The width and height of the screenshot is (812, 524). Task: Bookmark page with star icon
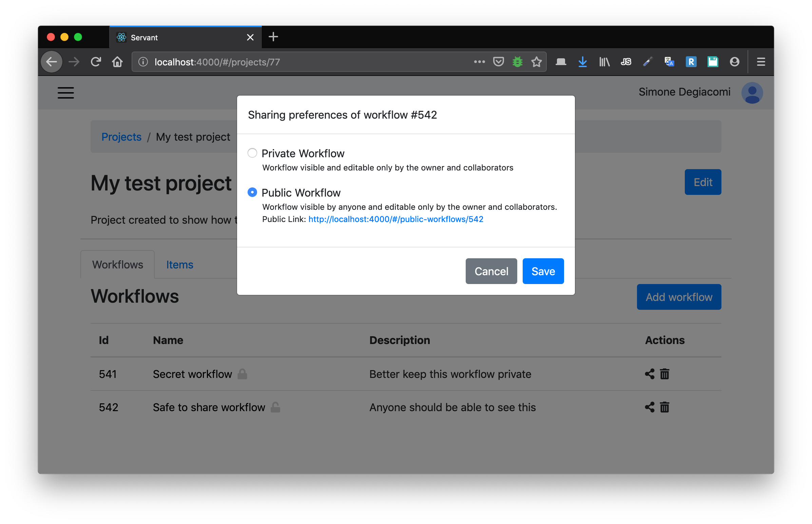click(x=536, y=62)
